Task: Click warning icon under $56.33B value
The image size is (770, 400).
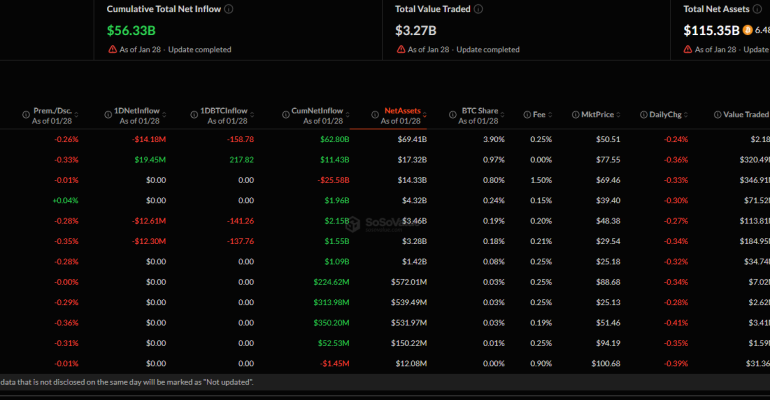Action: coord(112,49)
